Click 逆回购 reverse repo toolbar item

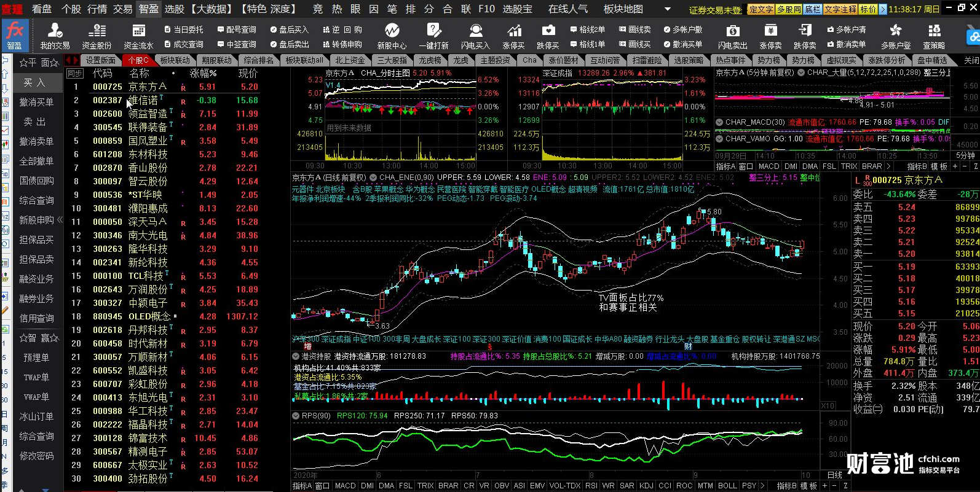[x=342, y=29]
